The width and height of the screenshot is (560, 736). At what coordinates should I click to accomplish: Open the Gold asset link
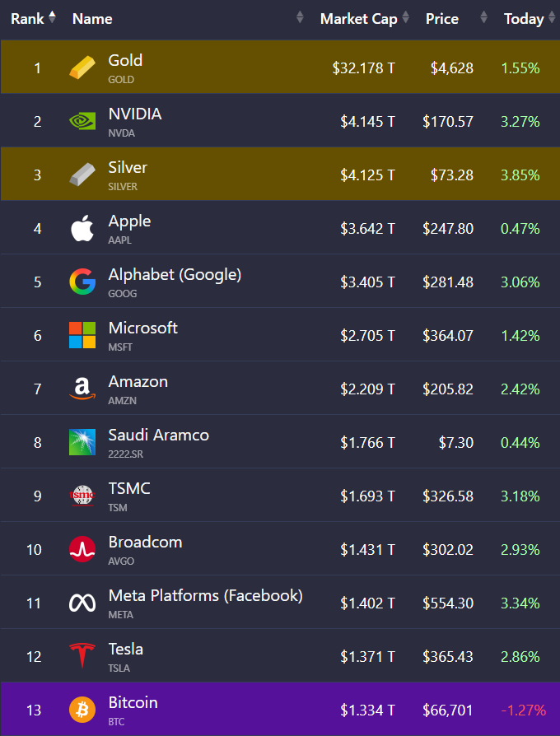125,60
